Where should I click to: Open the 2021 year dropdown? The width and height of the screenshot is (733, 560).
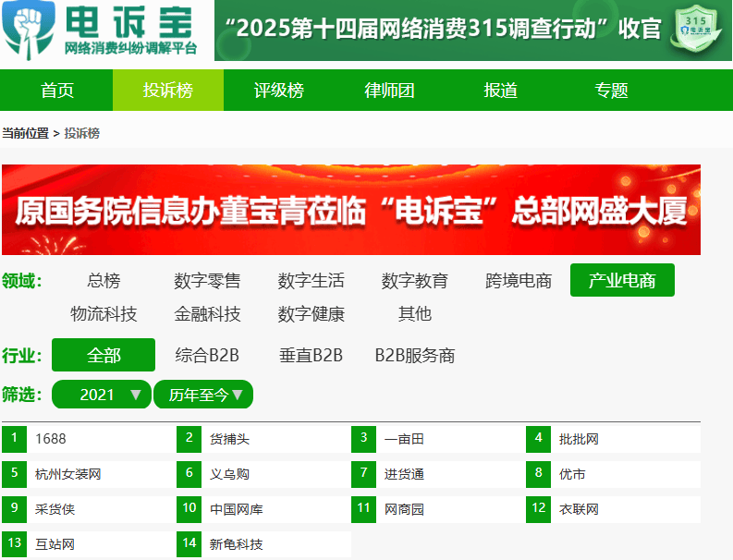[x=101, y=395]
